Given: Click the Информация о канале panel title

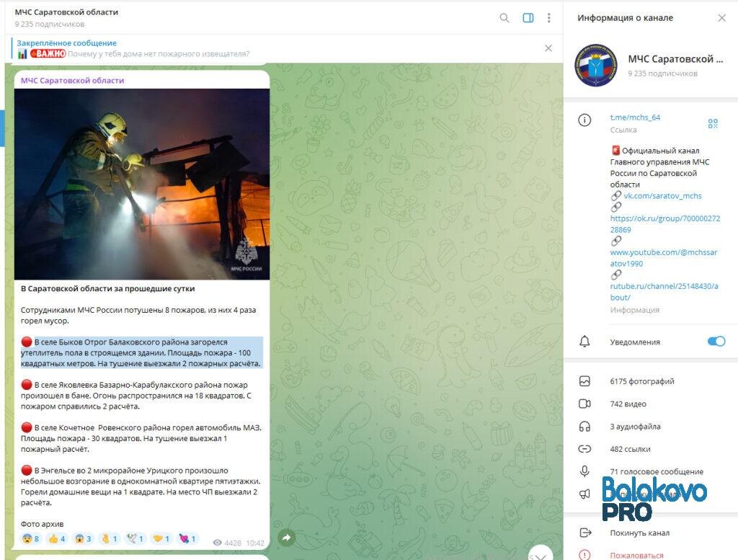Looking at the screenshot, I should [625, 18].
